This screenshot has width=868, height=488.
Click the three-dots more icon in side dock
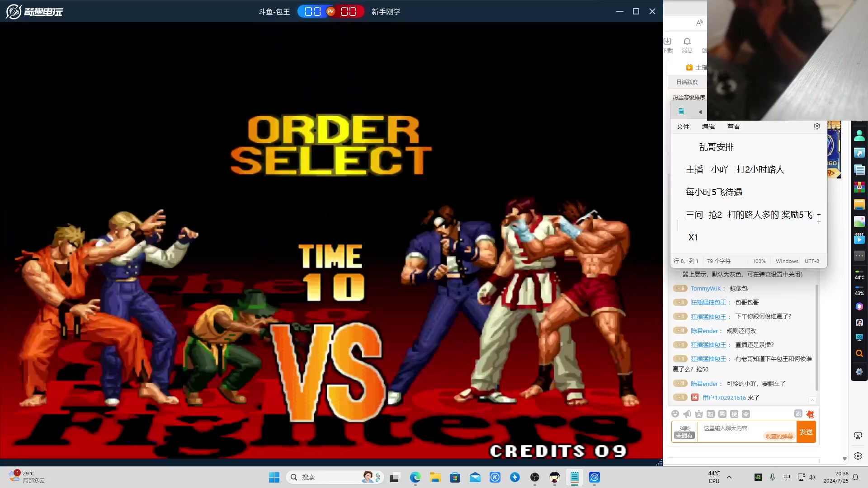click(859, 256)
